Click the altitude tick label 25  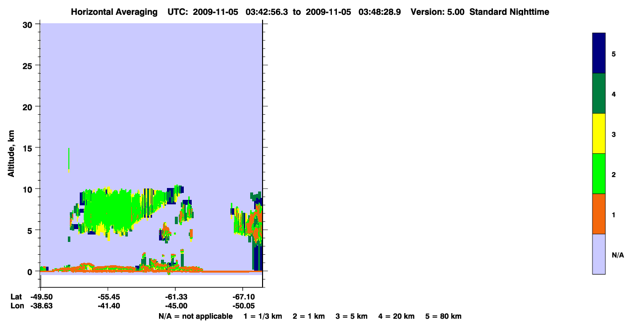tap(29, 65)
